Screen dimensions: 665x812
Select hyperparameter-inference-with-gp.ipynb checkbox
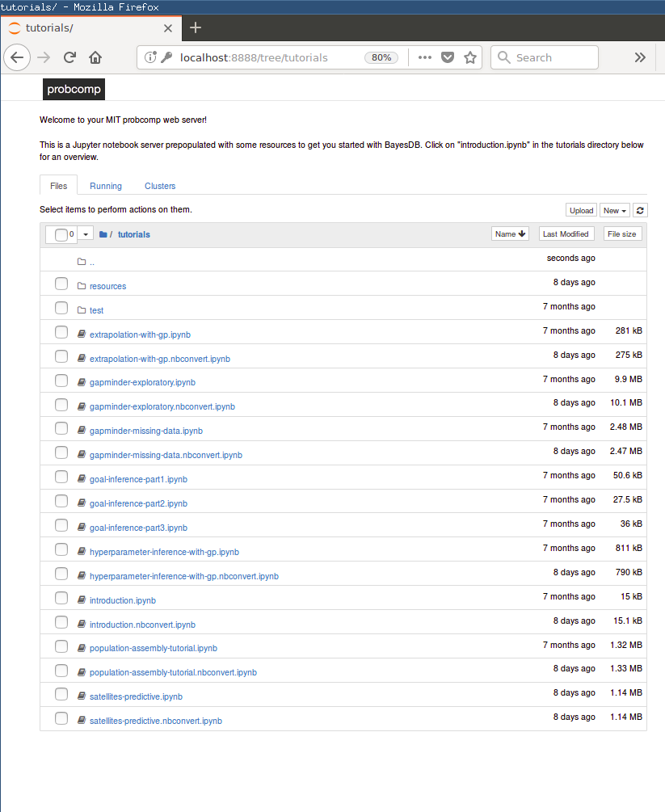click(x=61, y=549)
